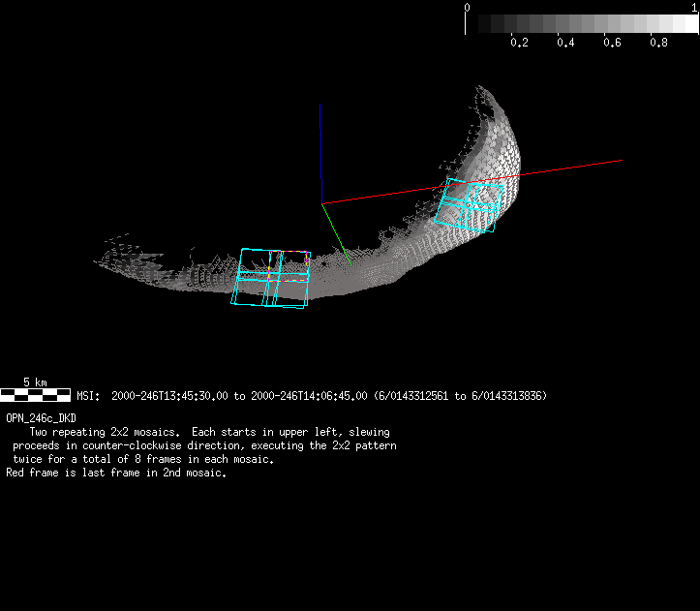Click the "5 km" scale label

[x=35, y=382]
